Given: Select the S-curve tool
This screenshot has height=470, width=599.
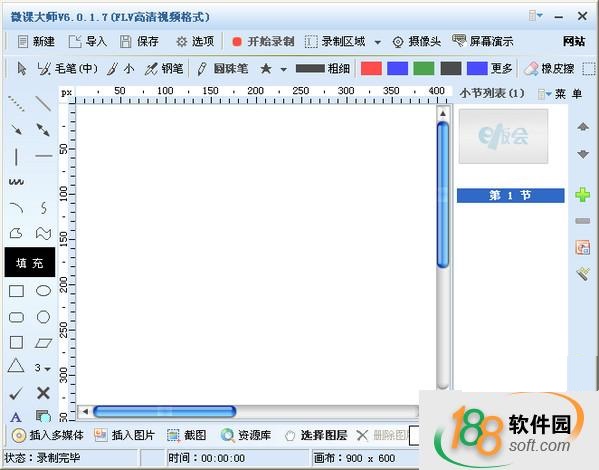Looking at the screenshot, I should tap(44, 208).
